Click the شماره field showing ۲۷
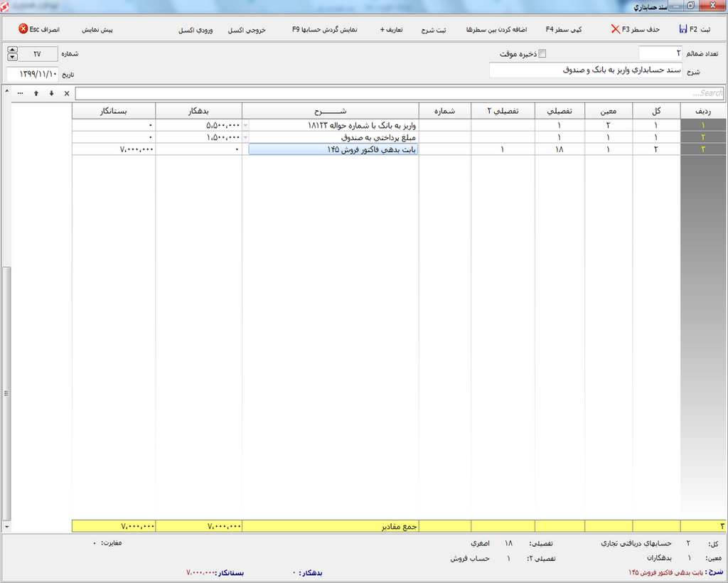 (38, 54)
